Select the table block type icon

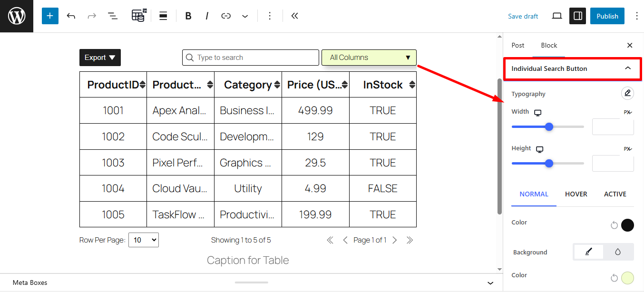tap(138, 16)
